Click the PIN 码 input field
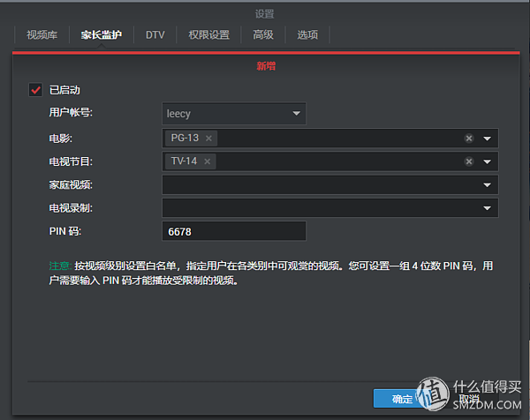 point(234,231)
